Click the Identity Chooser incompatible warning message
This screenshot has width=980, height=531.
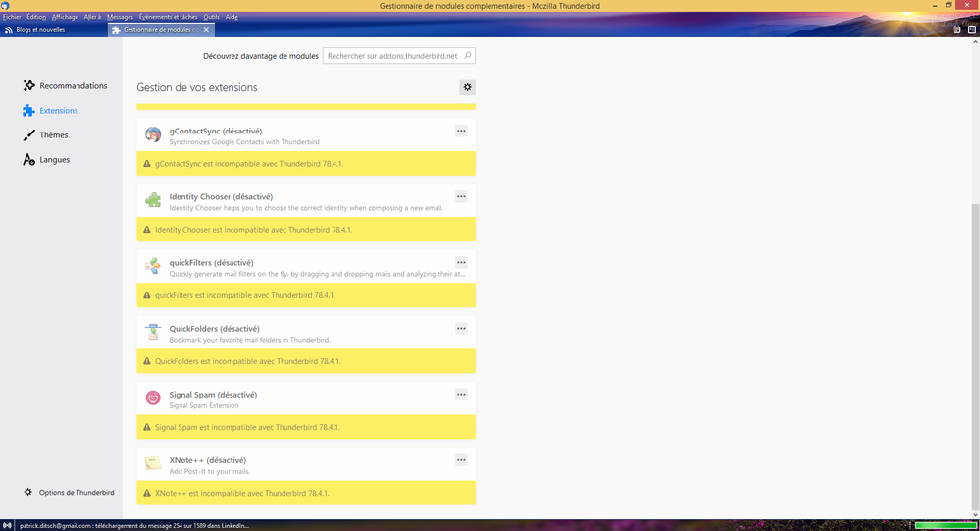[x=254, y=230]
